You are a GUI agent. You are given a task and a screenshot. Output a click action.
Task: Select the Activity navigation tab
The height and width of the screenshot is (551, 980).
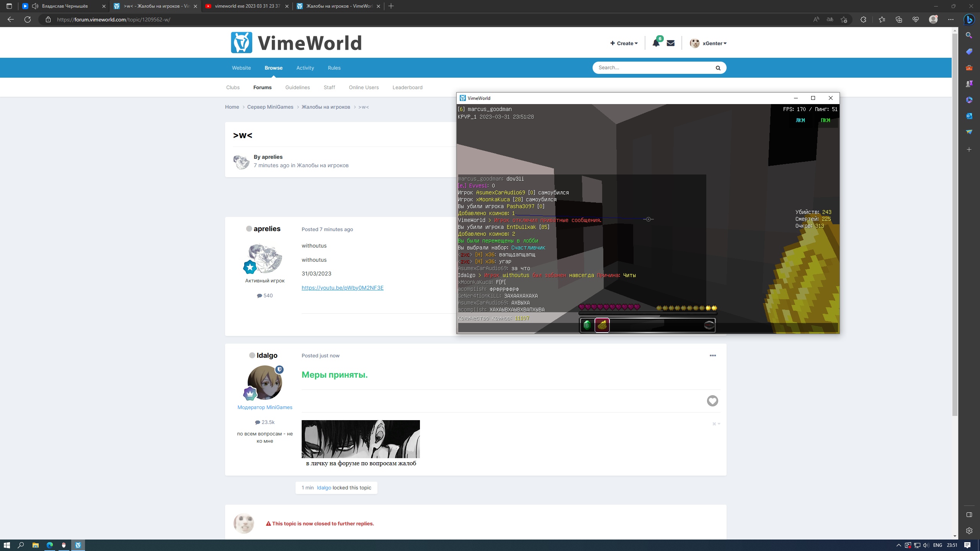point(305,68)
